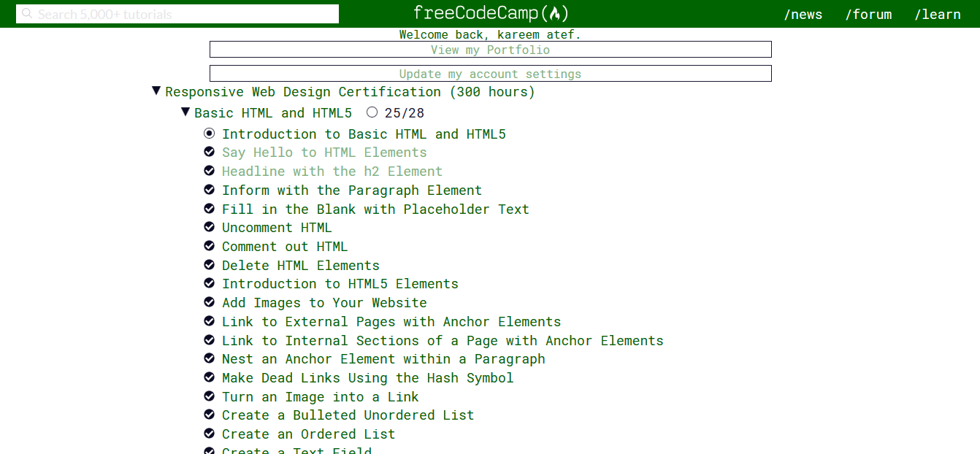Click View my Portfolio
Screen dimensions: 980x454
click(490, 49)
